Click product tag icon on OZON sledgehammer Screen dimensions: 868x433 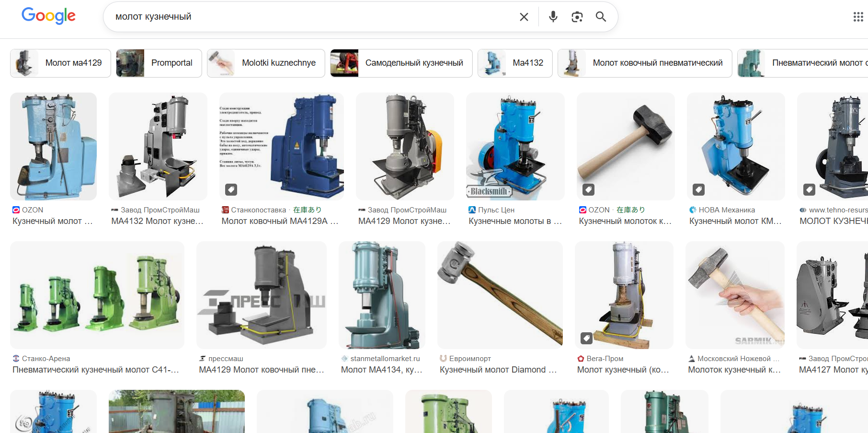point(589,189)
